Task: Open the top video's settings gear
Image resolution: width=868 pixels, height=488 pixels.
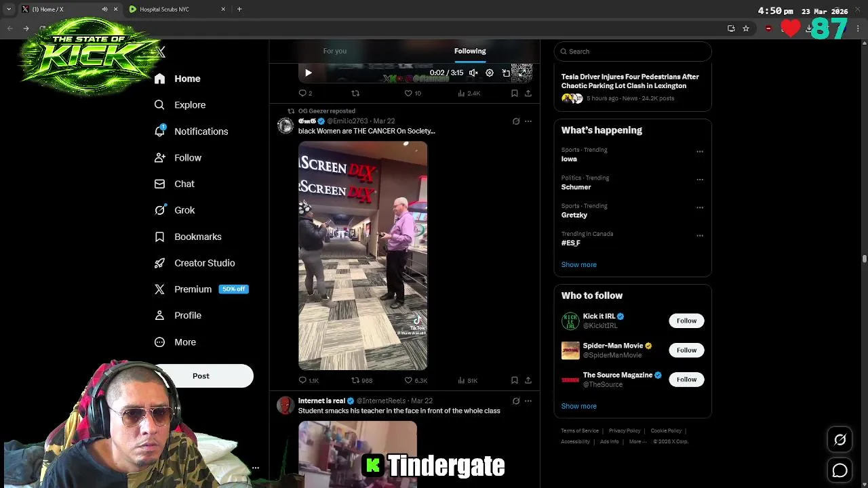Action: [x=490, y=73]
